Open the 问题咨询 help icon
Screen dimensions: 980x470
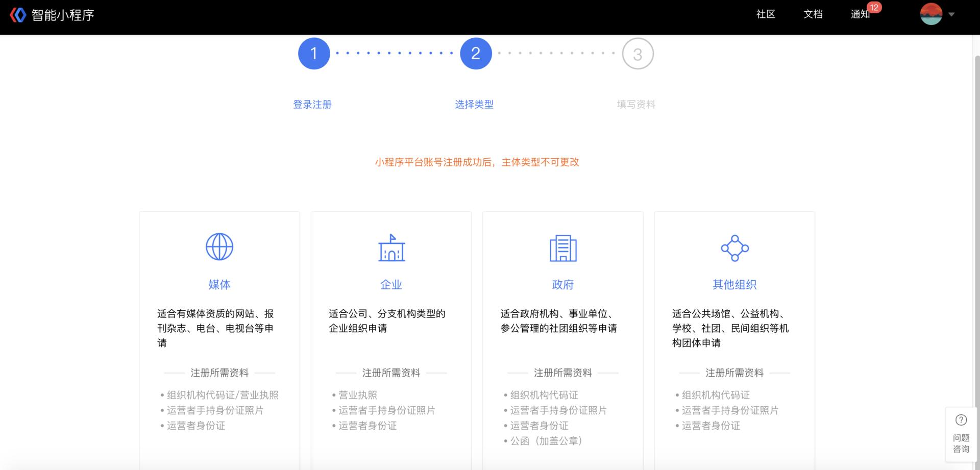(961, 419)
